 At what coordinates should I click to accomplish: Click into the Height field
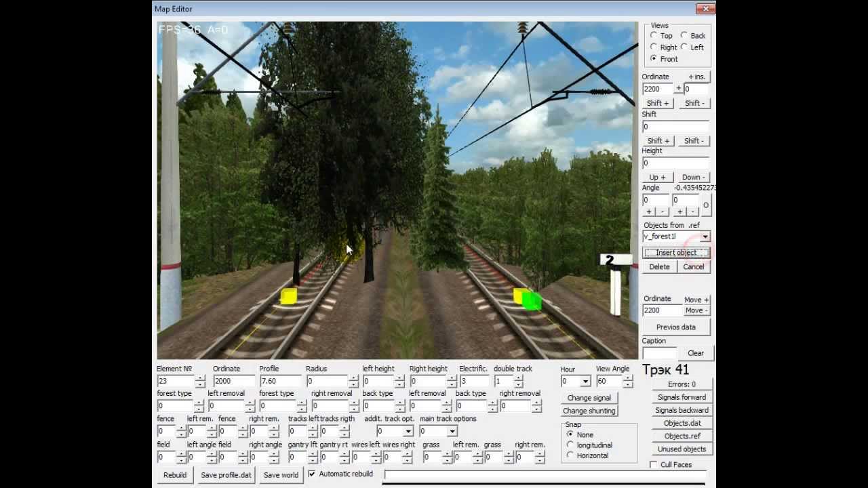[x=675, y=163]
